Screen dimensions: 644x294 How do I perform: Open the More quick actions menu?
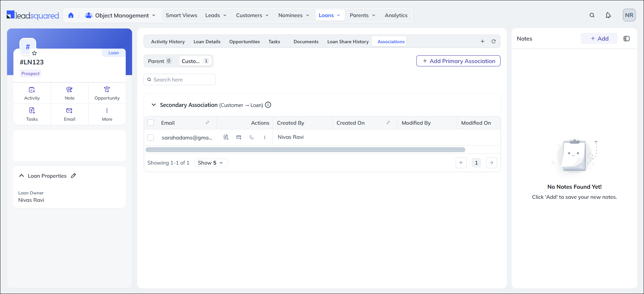[107, 114]
